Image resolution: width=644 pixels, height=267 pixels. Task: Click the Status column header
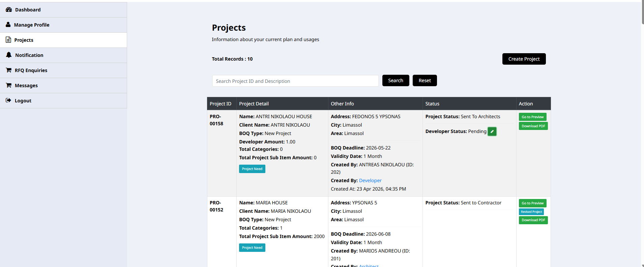tap(469, 104)
